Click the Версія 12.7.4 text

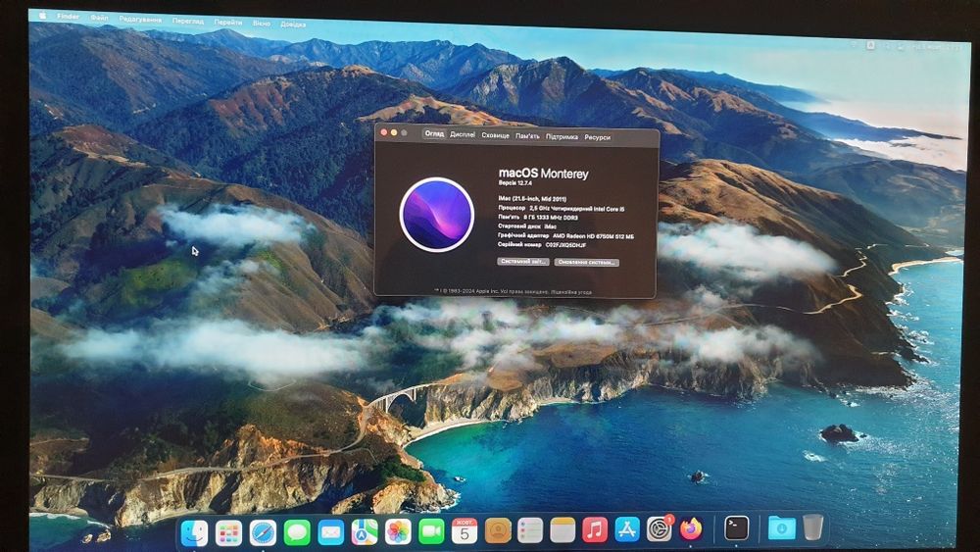515,183
